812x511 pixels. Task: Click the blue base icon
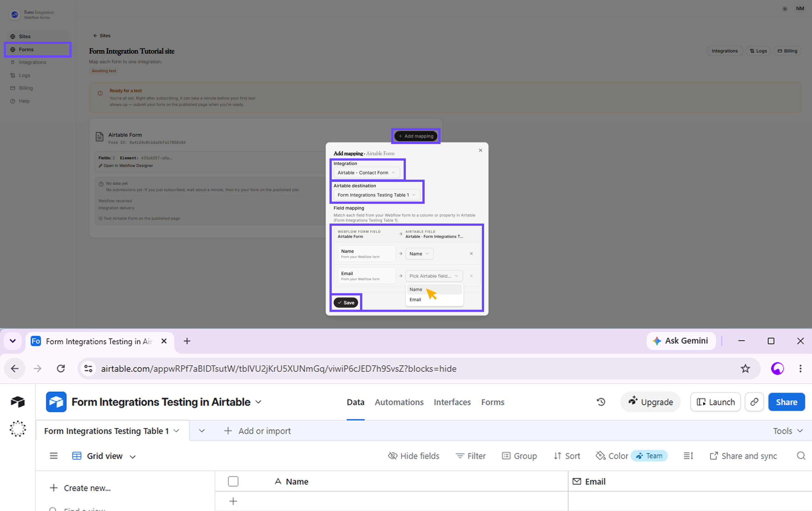[56, 402]
